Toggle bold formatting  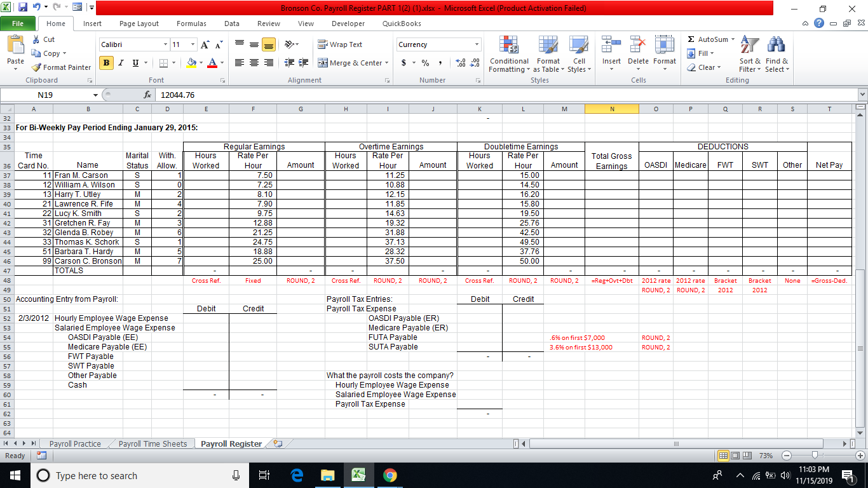point(105,64)
